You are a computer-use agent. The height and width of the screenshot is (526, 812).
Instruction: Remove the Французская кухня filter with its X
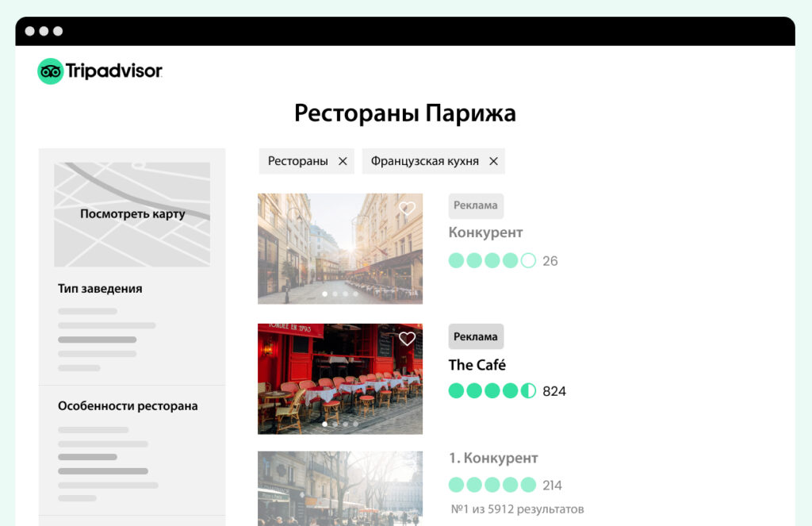493,161
